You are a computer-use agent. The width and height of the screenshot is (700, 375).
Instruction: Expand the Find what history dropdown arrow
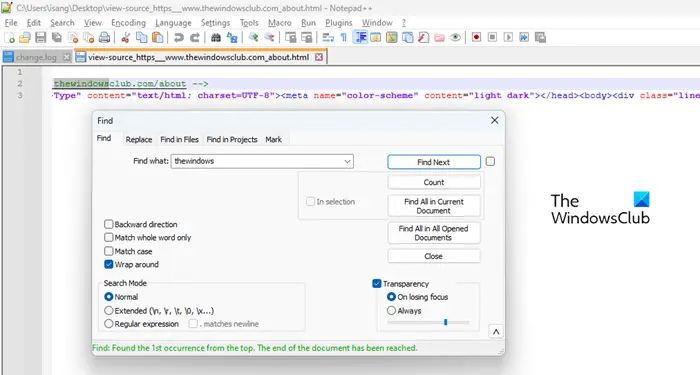point(347,161)
